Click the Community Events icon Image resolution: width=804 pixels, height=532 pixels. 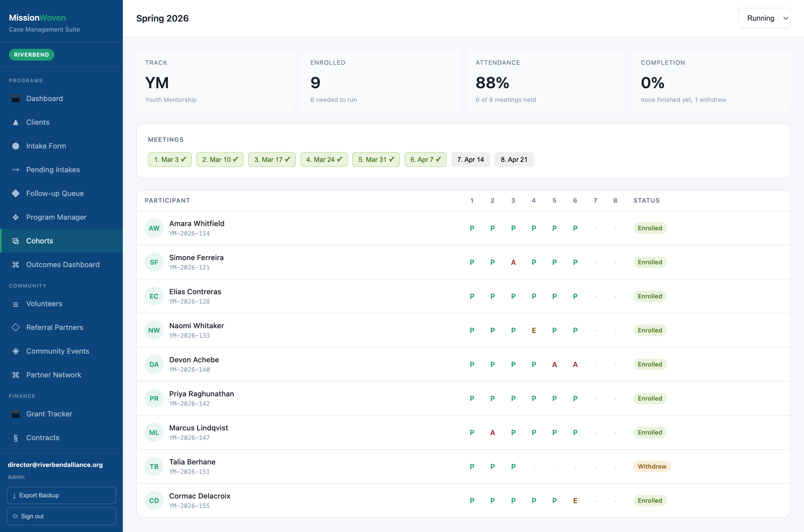click(x=16, y=351)
